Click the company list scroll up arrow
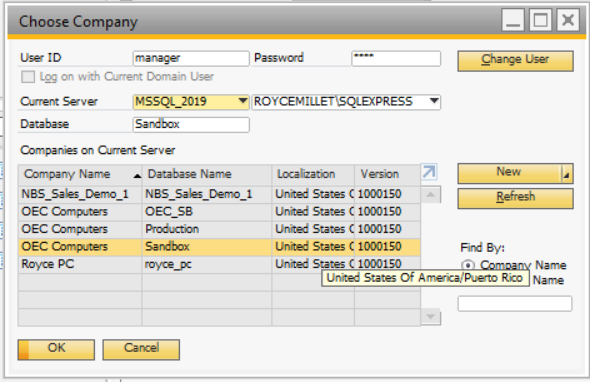The image size is (590, 382). [x=430, y=195]
